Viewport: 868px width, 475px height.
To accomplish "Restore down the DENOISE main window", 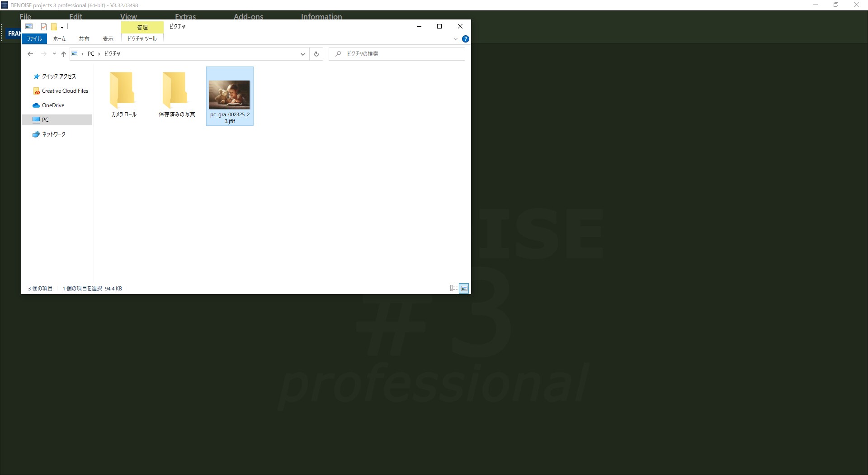I will tap(836, 5).
